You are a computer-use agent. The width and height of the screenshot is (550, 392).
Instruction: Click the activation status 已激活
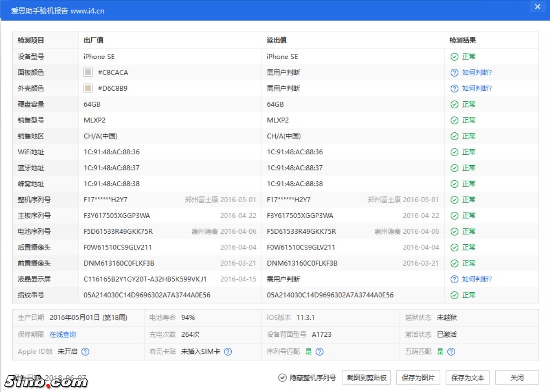[x=447, y=335]
